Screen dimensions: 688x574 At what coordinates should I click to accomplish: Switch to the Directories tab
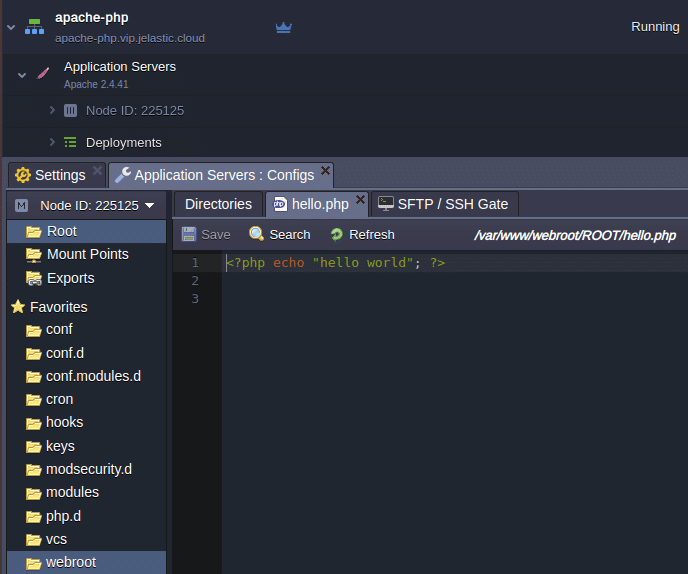[x=218, y=204]
